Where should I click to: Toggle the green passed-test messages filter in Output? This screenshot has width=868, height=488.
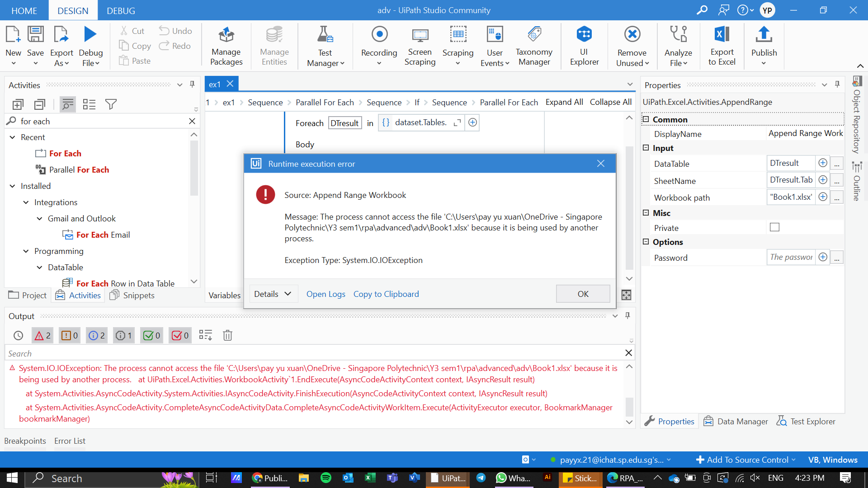(151, 335)
